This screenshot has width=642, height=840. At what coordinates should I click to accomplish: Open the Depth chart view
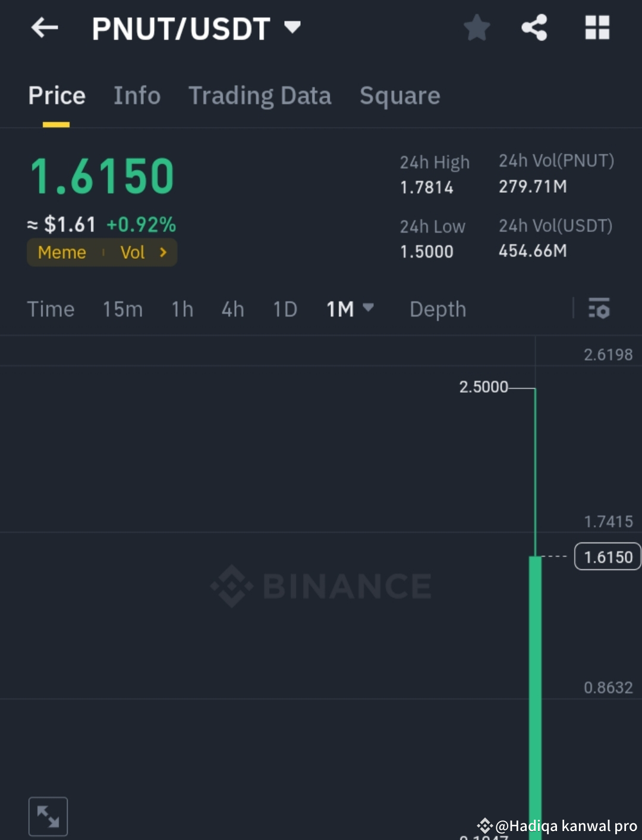[438, 309]
